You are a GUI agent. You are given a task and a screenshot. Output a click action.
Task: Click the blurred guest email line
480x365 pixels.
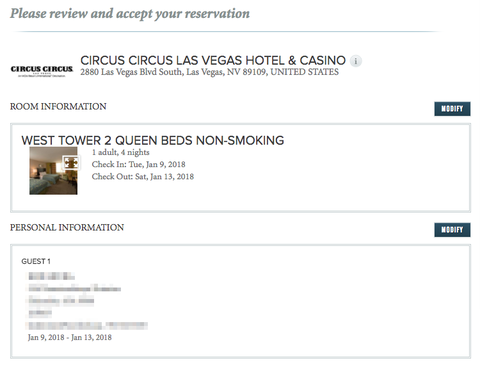[88, 325]
